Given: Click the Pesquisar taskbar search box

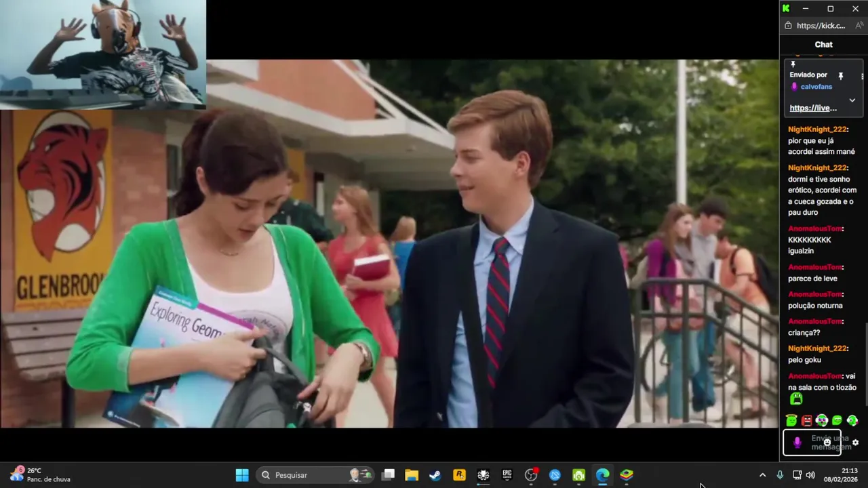Looking at the screenshot, I should point(316,475).
